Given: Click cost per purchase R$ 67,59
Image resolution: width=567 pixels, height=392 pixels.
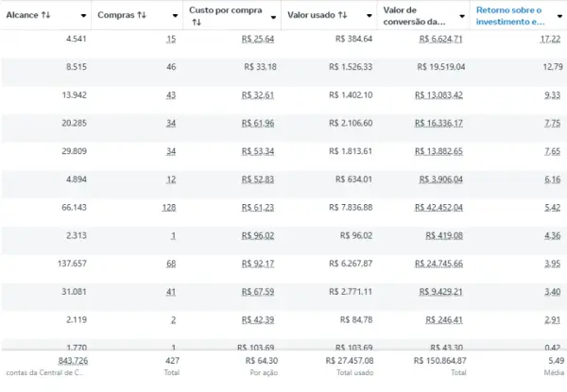Looking at the screenshot, I should 258,292.
